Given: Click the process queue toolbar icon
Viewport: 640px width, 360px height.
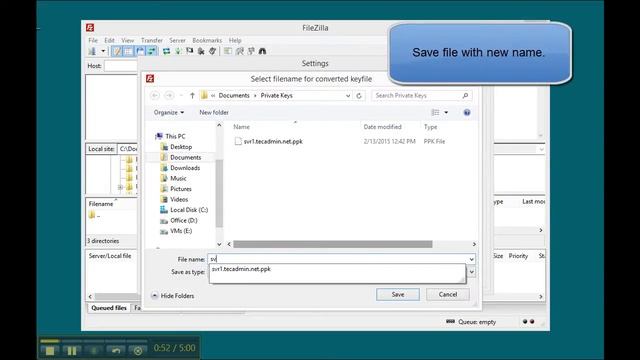Looking at the screenshot, I should coord(178,51).
